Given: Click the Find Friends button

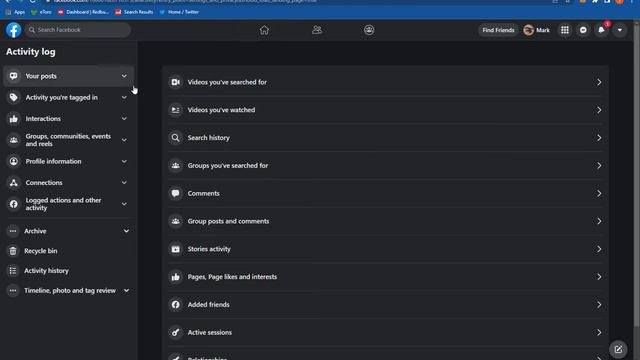Looking at the screenshot, I should 498,30.
